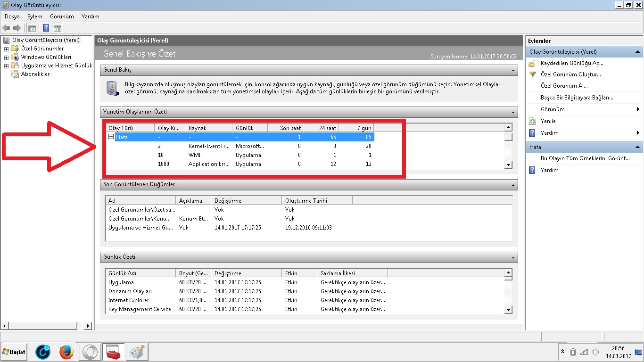Sort by the Olay Türü column header

[130, 128]
